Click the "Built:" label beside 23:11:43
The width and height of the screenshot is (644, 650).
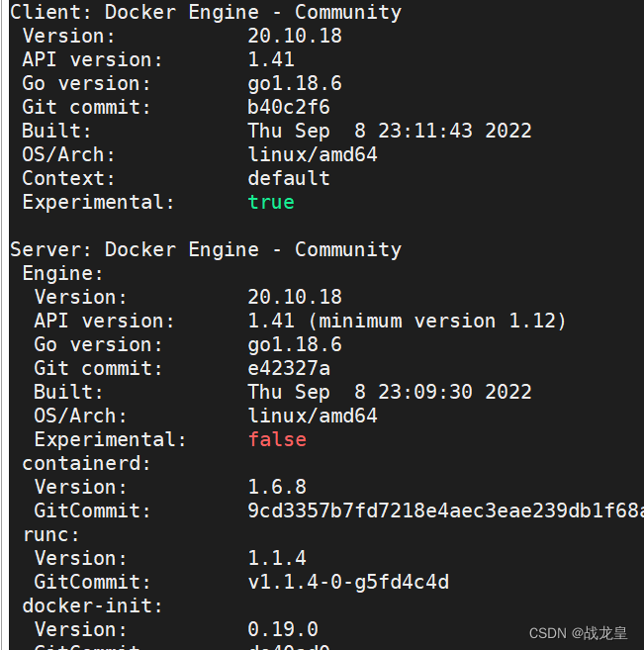56,131
